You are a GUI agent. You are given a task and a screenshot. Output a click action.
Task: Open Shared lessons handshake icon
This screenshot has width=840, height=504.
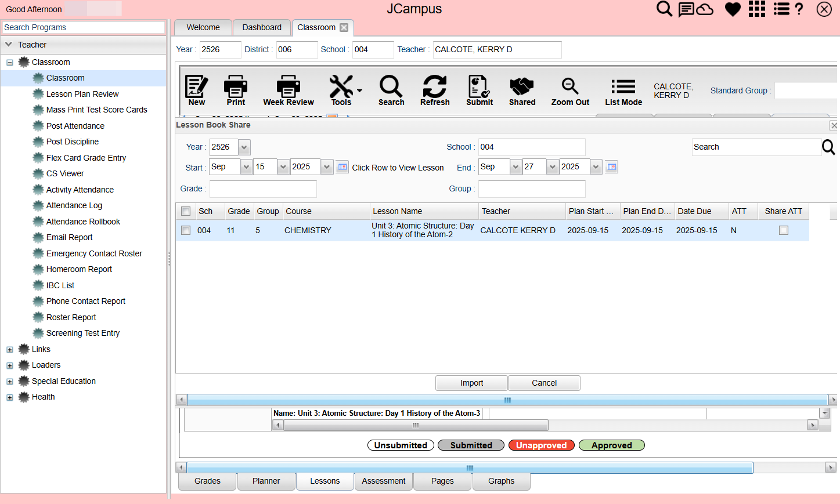[522, 90]
